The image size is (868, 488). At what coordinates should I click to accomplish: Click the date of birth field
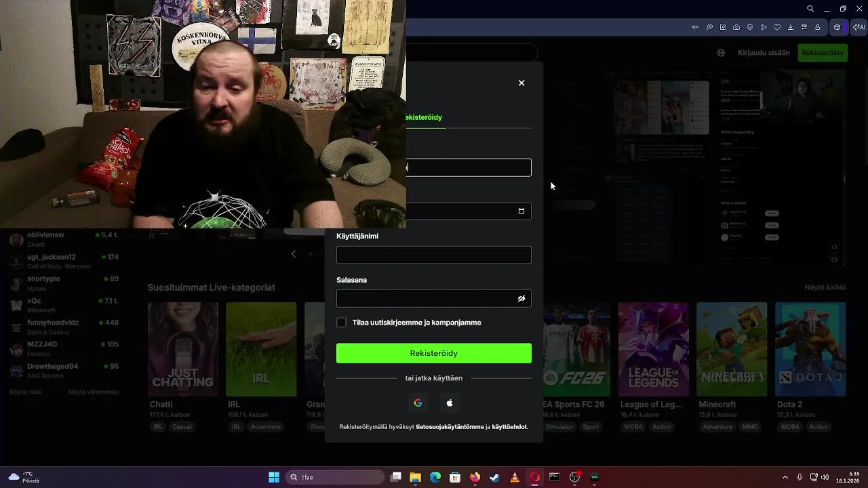click(x=468, y=211)
